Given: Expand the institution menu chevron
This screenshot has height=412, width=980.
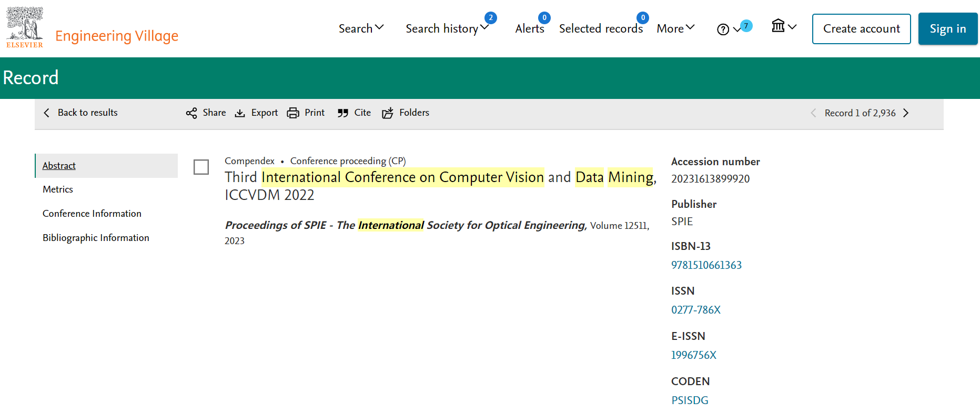Looking at the screenshot, I should click(x=792, y=27).
